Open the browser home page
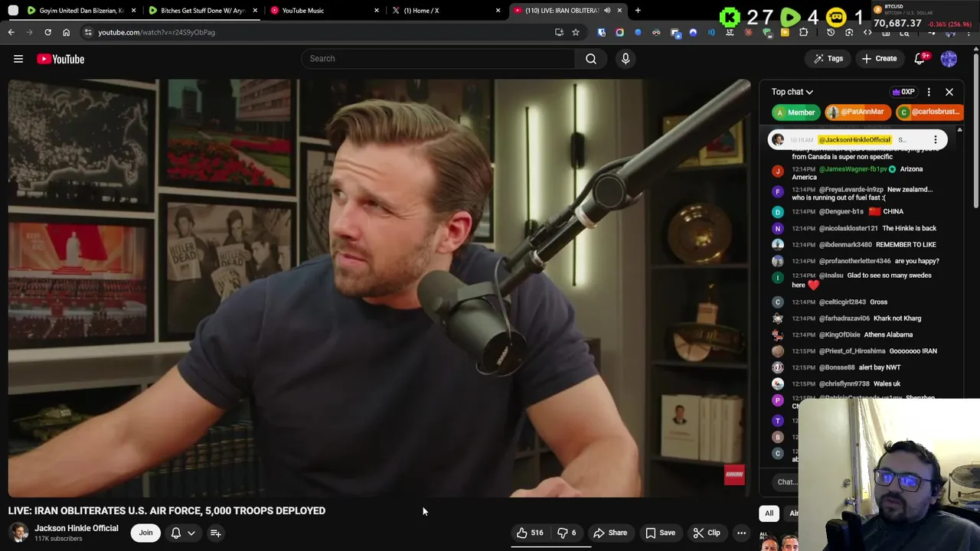 [66, 32]
